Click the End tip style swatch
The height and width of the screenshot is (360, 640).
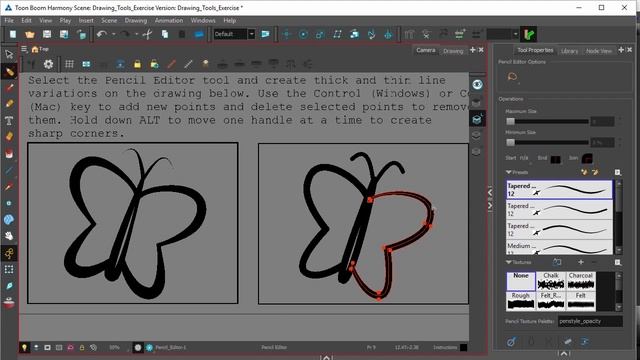click(555, 159)
